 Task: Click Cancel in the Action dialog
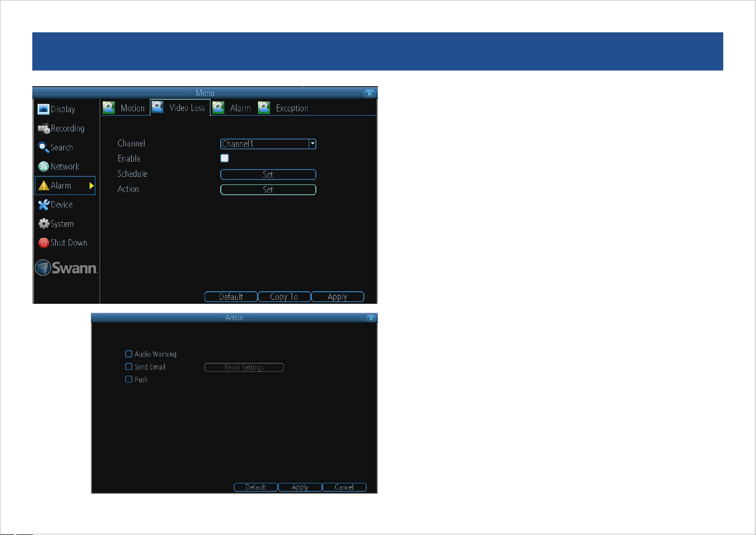[x=344, y=487]
